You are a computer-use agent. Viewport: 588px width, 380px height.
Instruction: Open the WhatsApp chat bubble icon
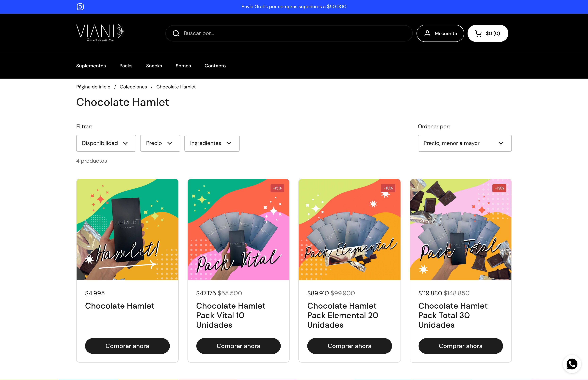(x=572, y=364)
